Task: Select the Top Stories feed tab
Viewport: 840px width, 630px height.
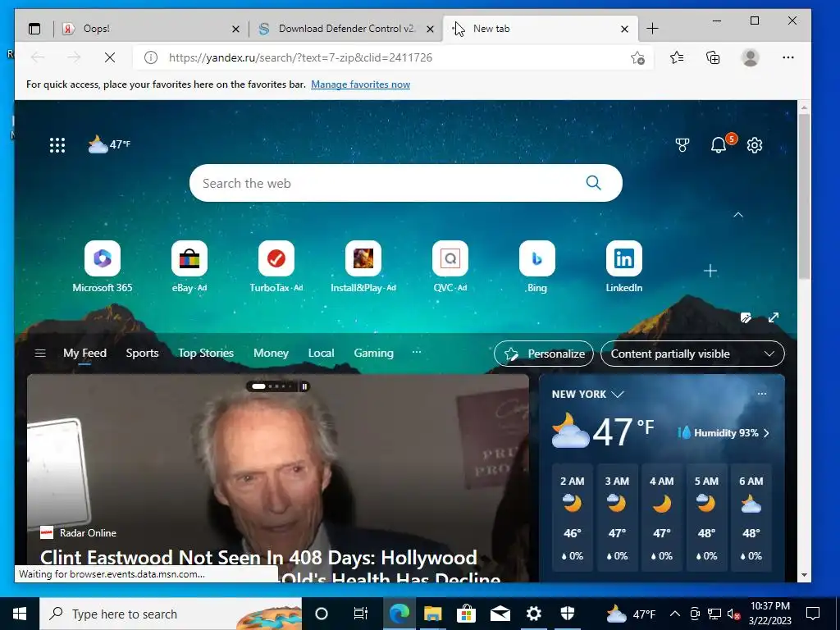Action: pyautogui.click(x=206, y=353)
